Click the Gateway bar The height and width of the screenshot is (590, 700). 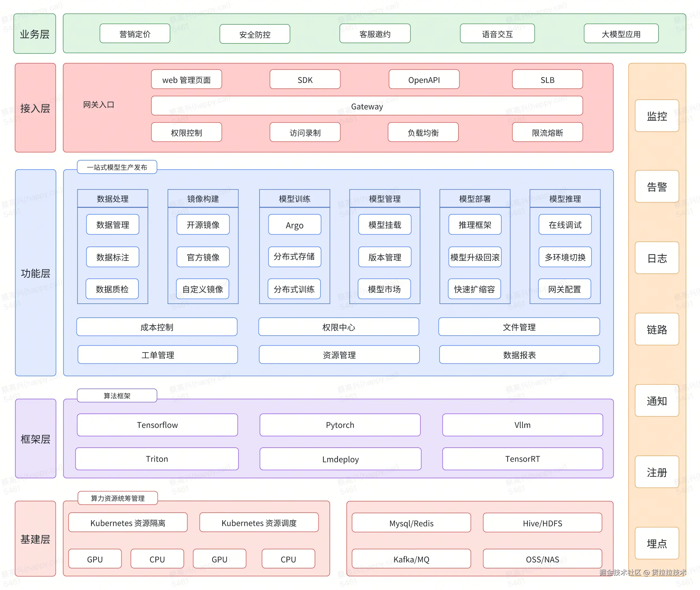367,106
